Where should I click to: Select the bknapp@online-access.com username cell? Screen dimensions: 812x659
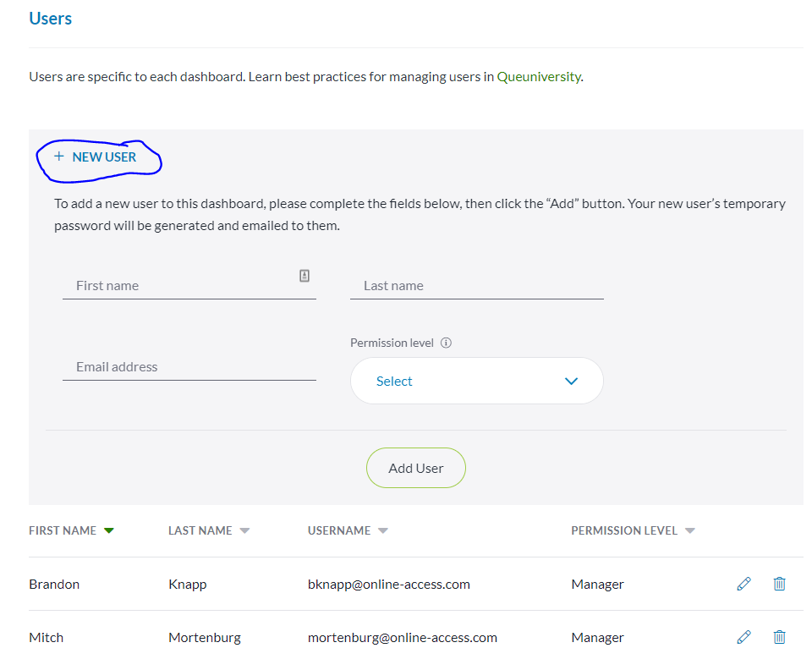pyautogui.click(x=388, y=584)
